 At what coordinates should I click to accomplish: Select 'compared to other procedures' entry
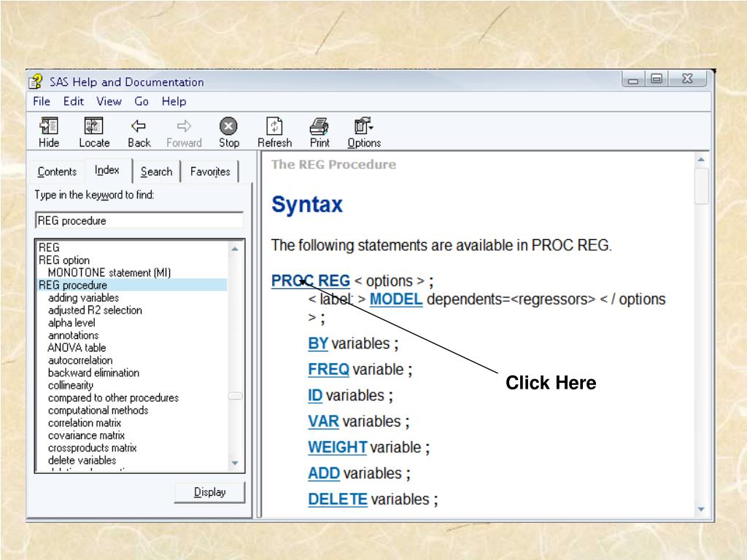click(113, 398)
